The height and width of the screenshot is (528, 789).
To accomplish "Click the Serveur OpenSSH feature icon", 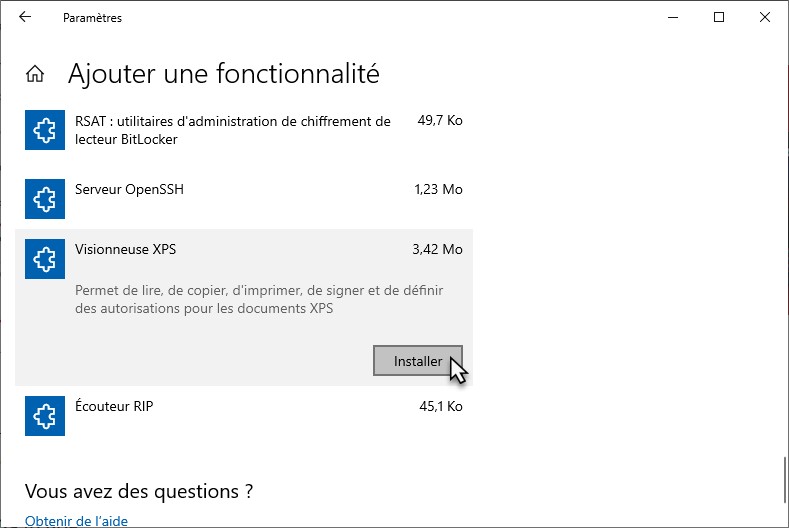I will coord(45,199).
